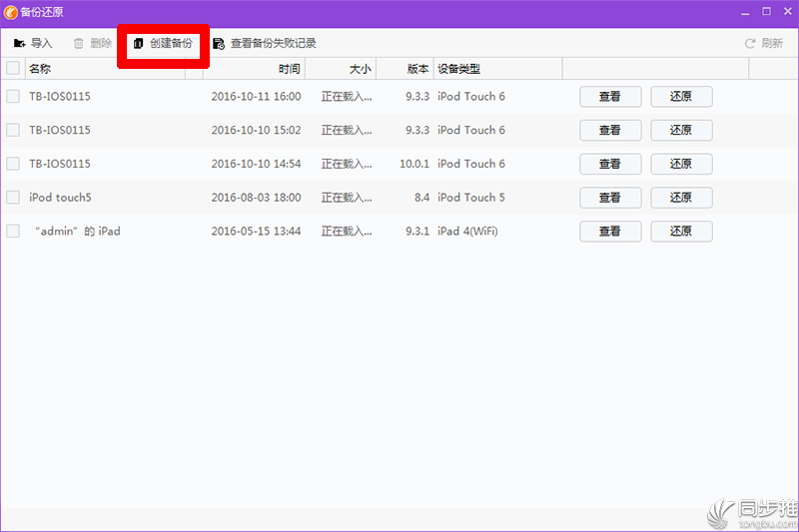
Task: Minimize the 备份还原 window
Action: pos(745,12)
